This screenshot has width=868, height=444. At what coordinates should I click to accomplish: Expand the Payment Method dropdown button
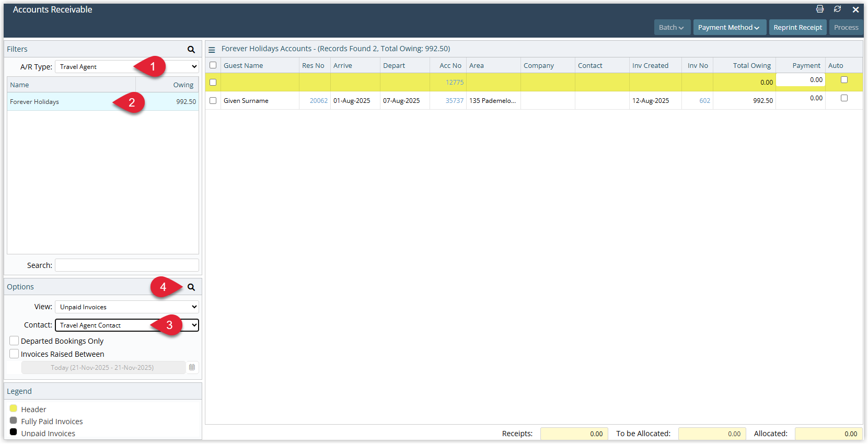730,27
